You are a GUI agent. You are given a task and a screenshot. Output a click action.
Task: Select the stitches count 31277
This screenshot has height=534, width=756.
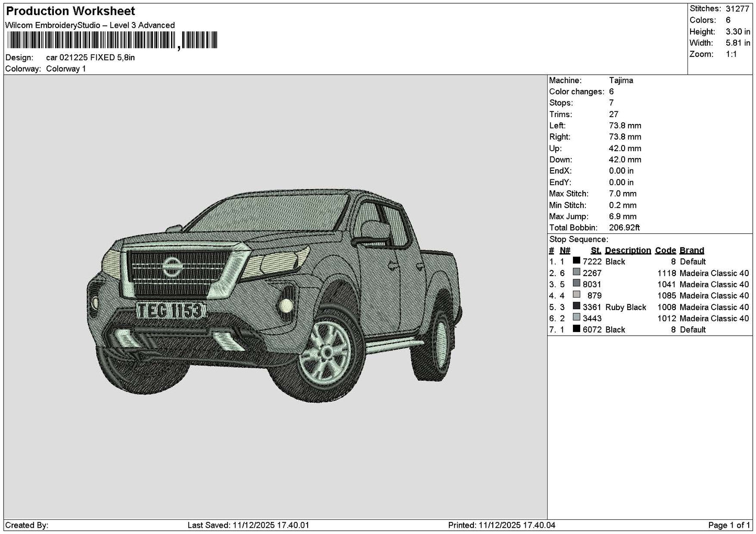738,9
